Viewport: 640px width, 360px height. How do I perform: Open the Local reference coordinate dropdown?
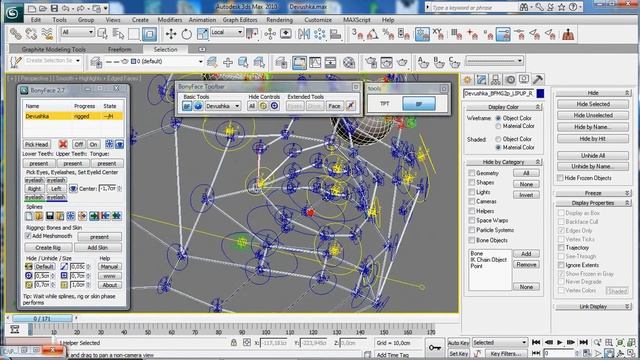click(x=227, y=32)
